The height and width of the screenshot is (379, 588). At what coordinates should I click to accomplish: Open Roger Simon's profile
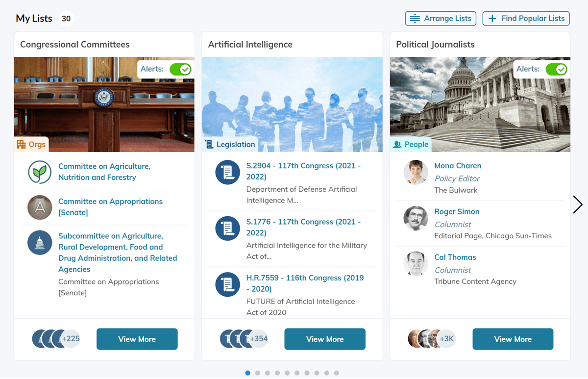point(457,212)
